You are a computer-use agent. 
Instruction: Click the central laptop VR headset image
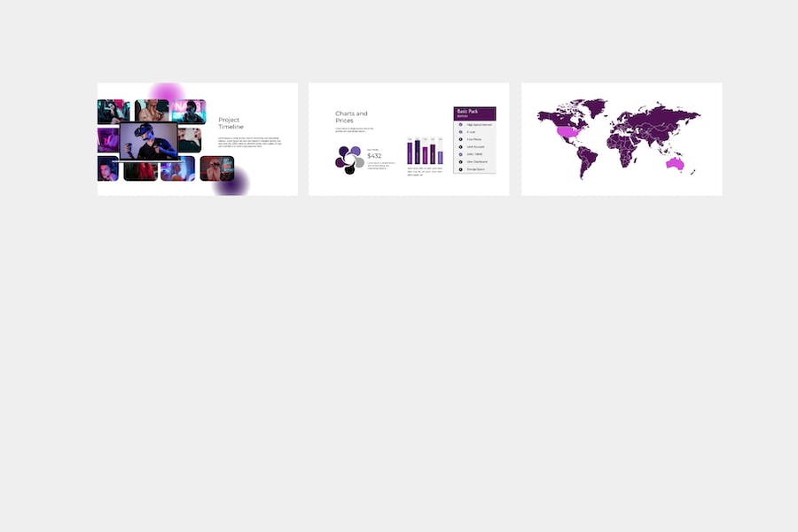149,141
